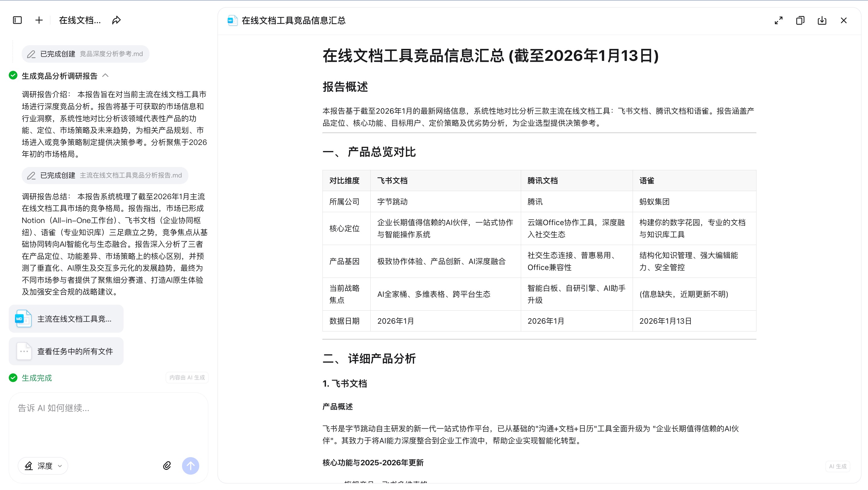
Task: Expand the document preview to fullscreen
Action: tap(778, 20)
